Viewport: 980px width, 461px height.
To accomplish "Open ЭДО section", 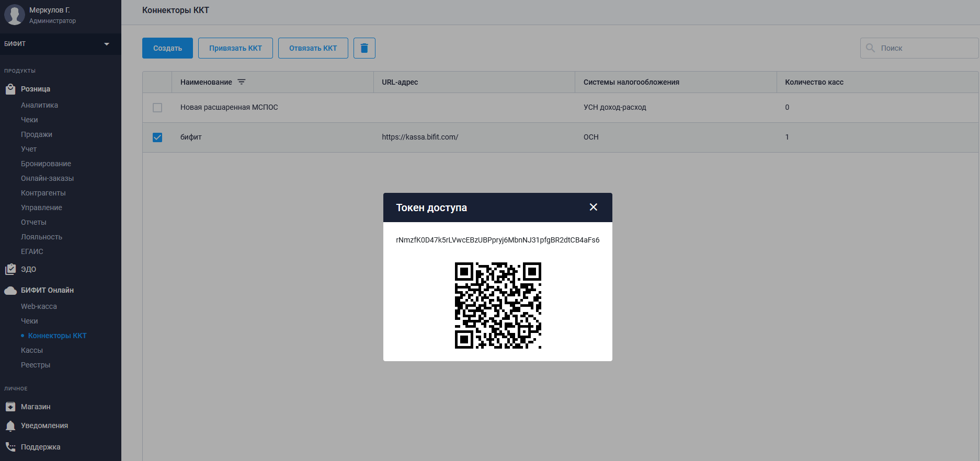I will (x=28, y=269).
